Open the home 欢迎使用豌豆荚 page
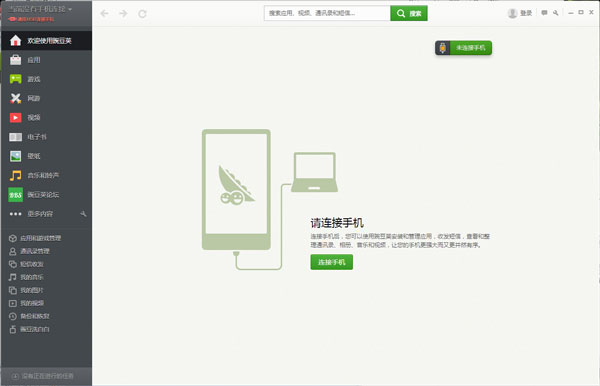Image resolution: width=600 pixels, height=386 pixels. tap(46, 41)
